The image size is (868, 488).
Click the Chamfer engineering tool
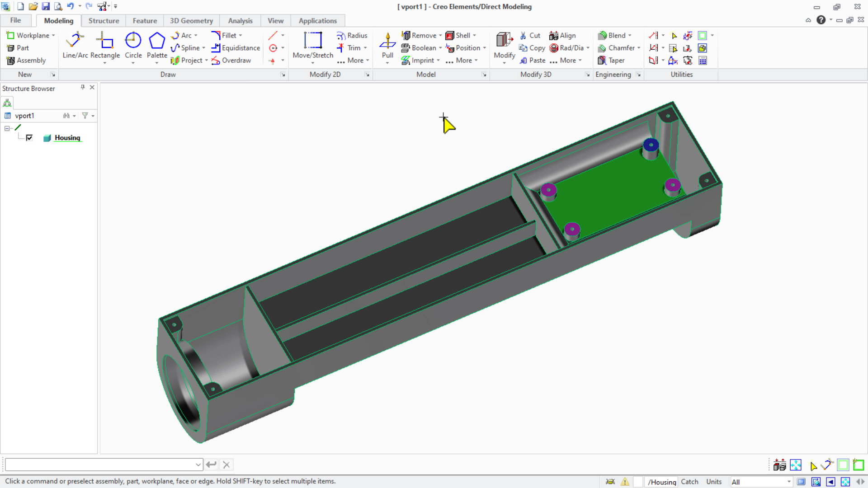point(616,48)
